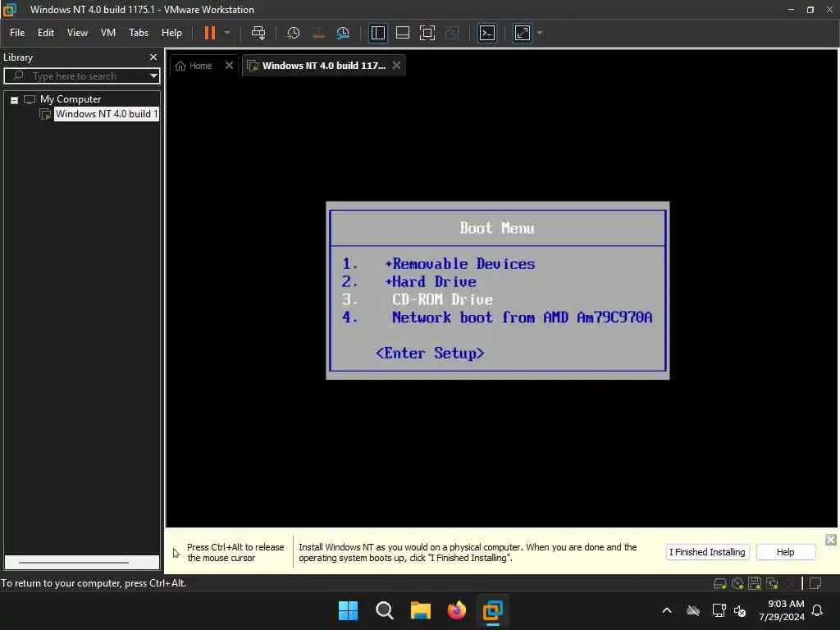Open the Windows Start menu

pyautogui.click(x=348, y=610)
